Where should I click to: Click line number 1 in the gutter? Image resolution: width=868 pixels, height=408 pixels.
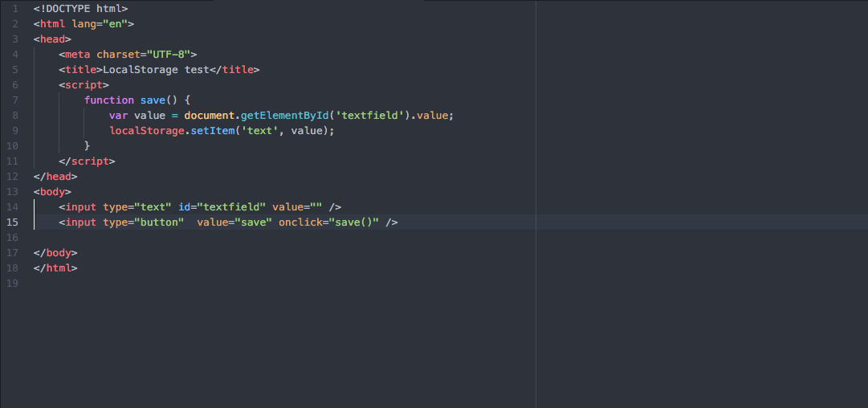(15, 9)
